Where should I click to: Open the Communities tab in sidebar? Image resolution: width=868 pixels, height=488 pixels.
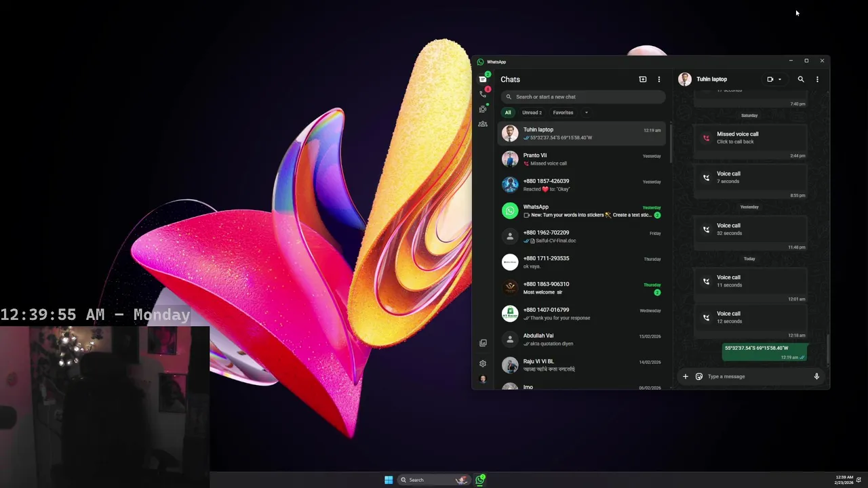coord(483,124)
